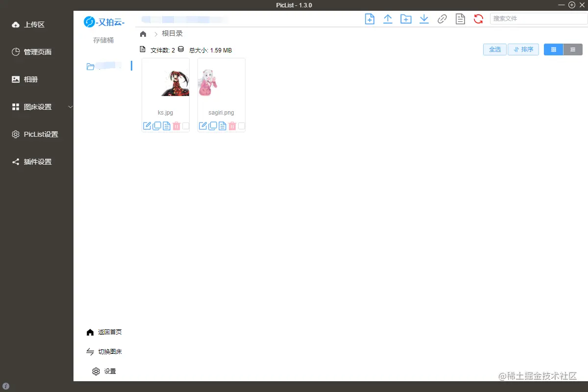
Task: Delete sagiri.png with the trash icon
Action: click(232, 126)
